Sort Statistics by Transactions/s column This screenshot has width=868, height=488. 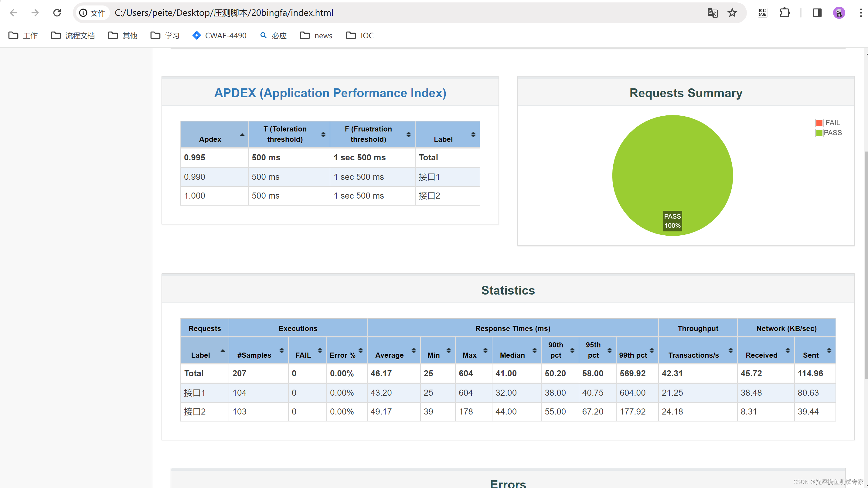tap(698, 350)
